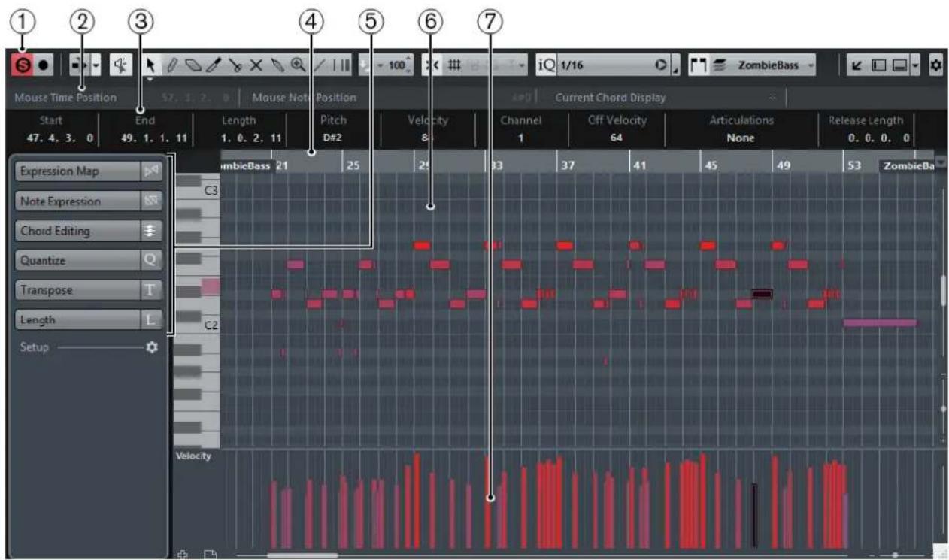Click the Pitch value D#2
Screen dimensions: 949x560
[333, 138]
